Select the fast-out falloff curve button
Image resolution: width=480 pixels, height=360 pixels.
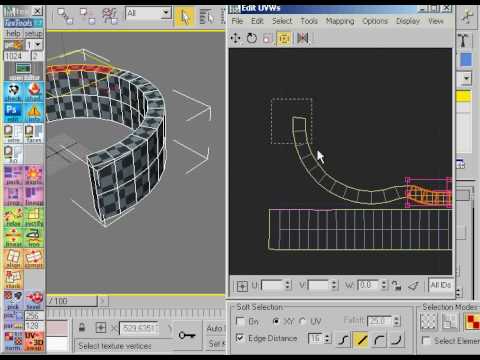point(396,340)
